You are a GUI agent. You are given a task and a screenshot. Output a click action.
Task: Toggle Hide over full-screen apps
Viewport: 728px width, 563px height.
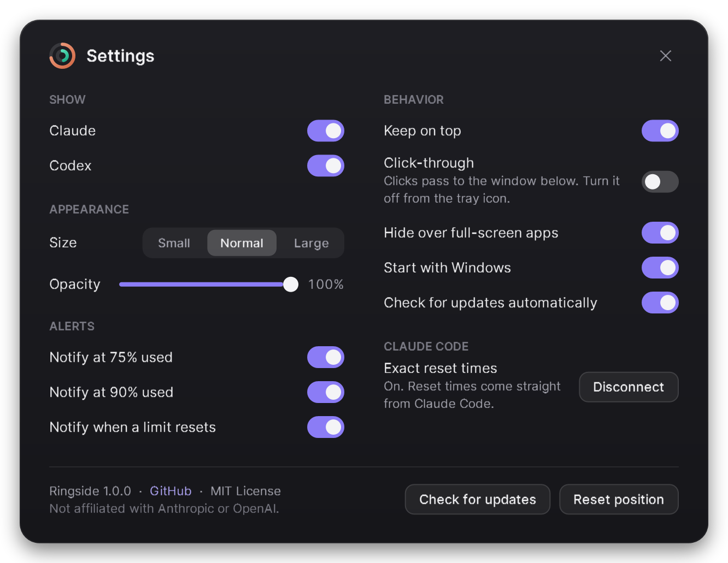coord(660,233)
